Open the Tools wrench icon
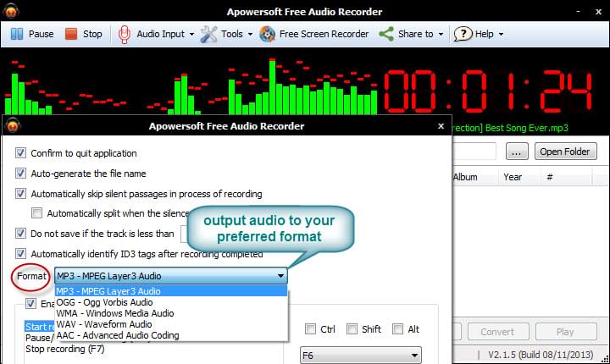Viewport: 610px width, 364px height. [x=208, y=34]
